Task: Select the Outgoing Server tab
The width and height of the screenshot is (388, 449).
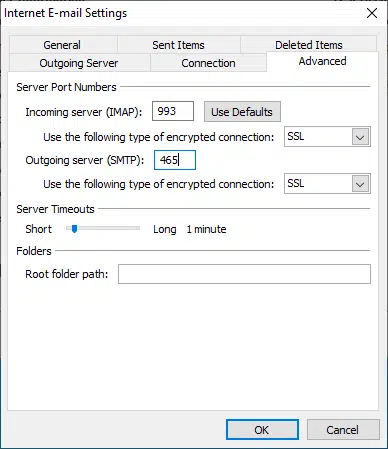Action: click(x=79, y=63)
